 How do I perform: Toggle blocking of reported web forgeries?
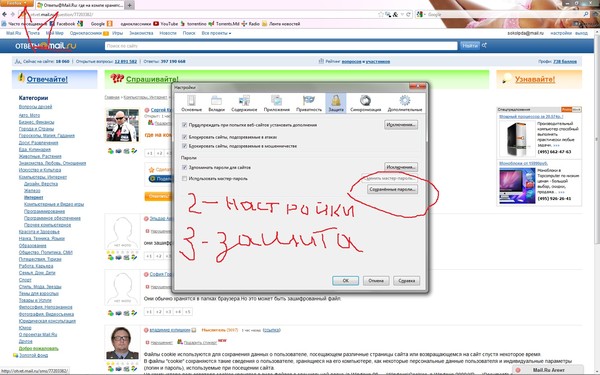coord(184,146)
